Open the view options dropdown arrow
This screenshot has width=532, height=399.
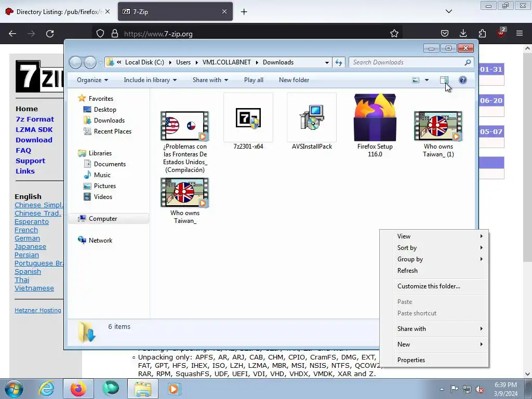pyautogui.click(x=427, y=80)
